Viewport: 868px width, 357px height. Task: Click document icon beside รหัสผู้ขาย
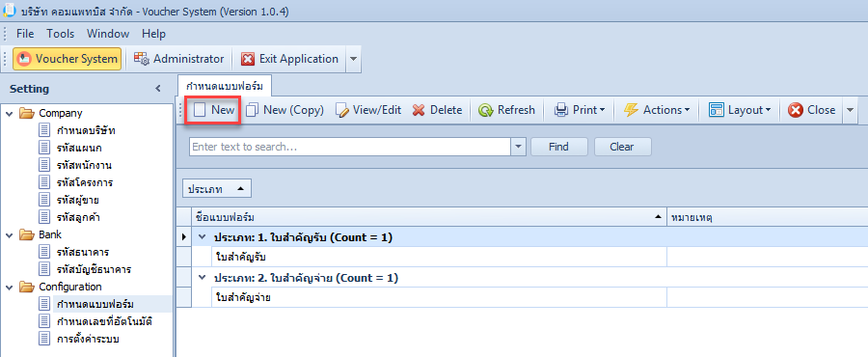click(44, 200)
